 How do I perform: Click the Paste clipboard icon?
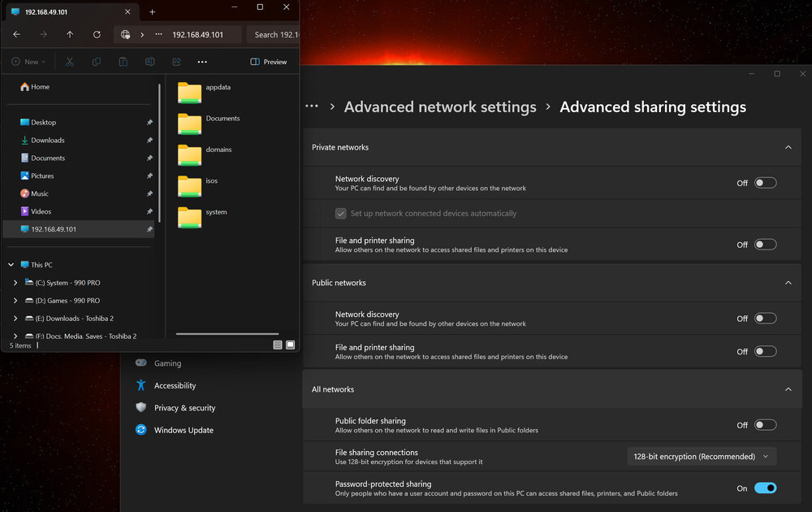click(123, 62)
